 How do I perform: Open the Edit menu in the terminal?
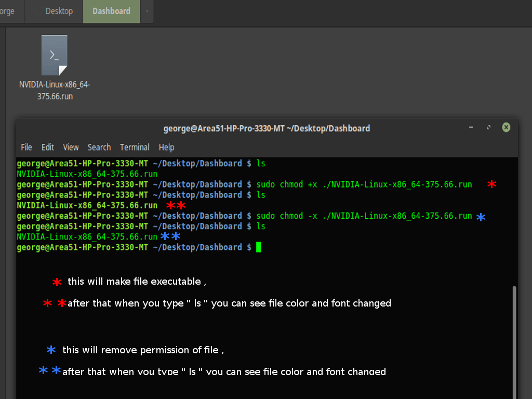pos(47,147)
